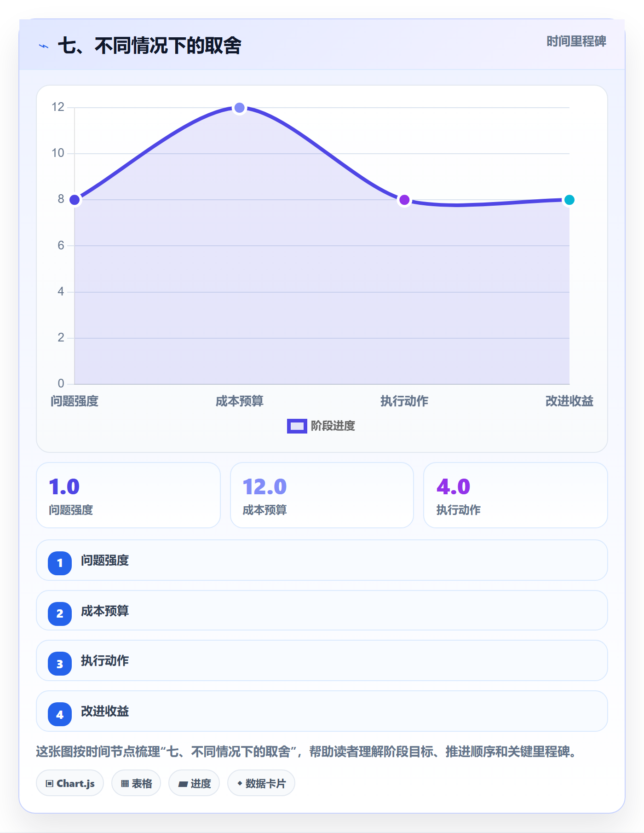The image size is (644, 833).
Task: Click the 阶段进度 legend label
Action: 333,426
